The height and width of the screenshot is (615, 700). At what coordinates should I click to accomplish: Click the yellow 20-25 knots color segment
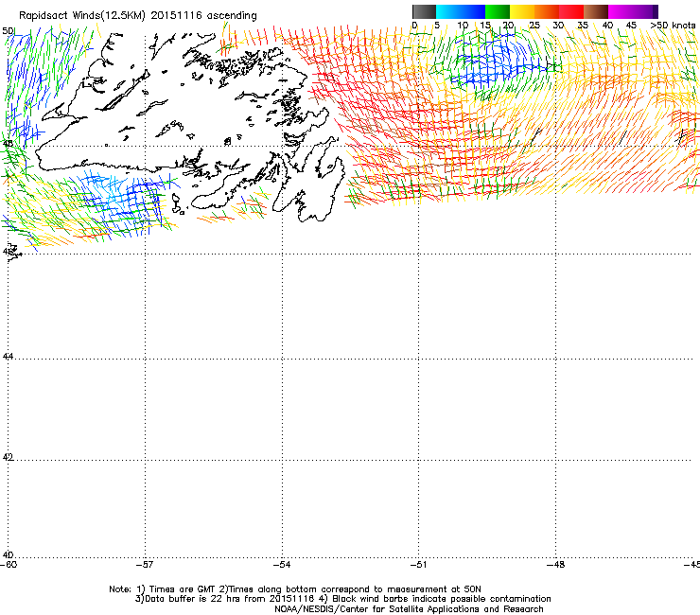point(522,11)
